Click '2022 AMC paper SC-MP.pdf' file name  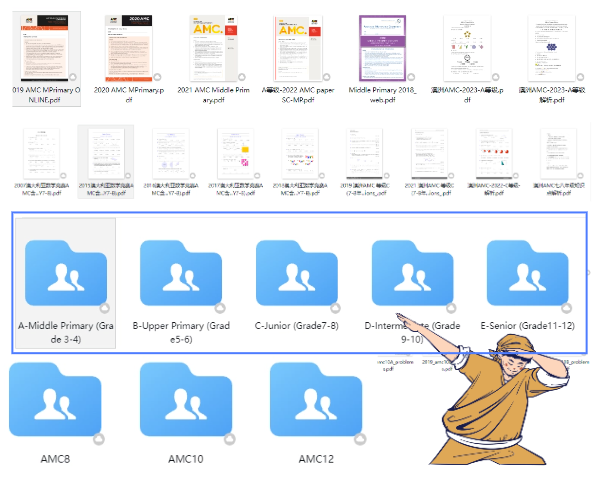tap(298, 95)
